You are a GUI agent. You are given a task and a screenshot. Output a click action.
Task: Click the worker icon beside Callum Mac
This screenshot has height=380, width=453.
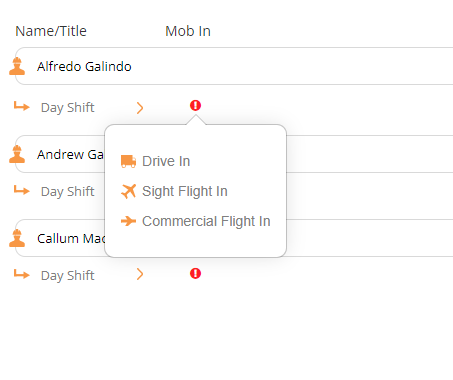[17, 238]
